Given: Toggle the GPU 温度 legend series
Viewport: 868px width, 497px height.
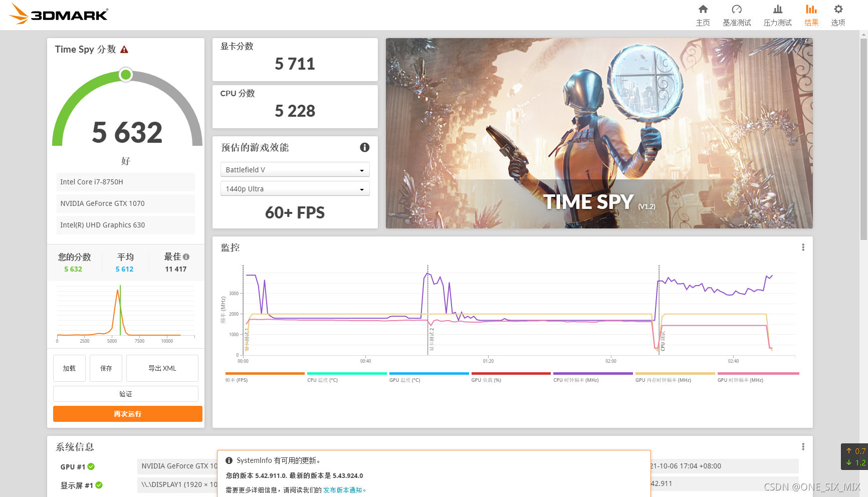Looking at the screenshot, I should tap(429, 377).
